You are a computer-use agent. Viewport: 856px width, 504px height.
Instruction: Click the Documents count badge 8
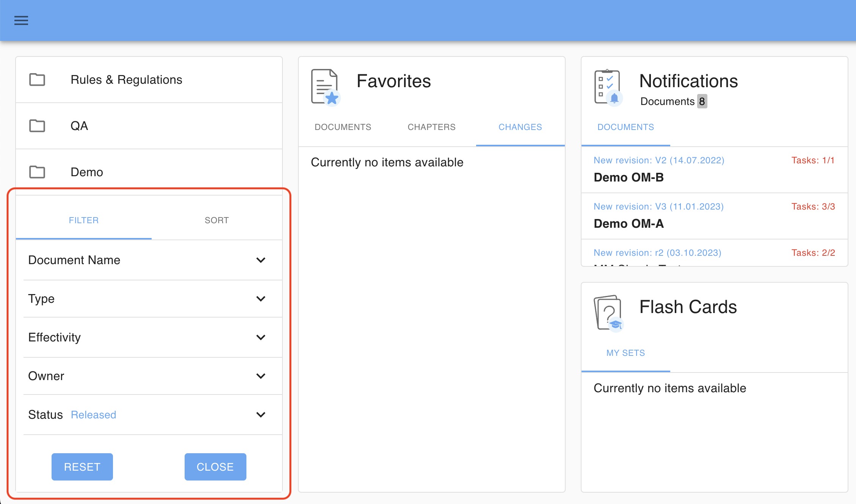[702, 102]
